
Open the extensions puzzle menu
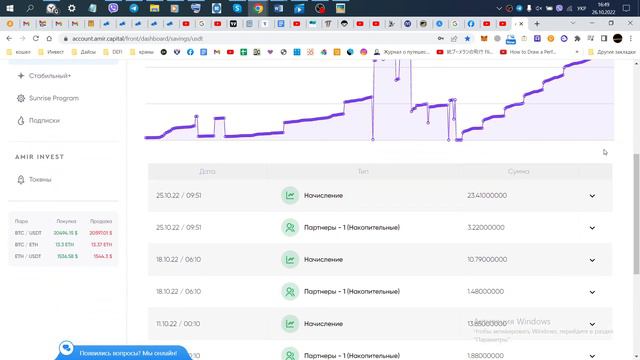pos(577,38)
